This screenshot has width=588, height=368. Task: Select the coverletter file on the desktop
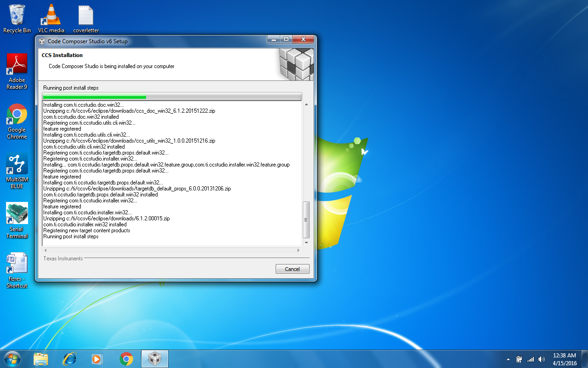(x=86, y=18)
